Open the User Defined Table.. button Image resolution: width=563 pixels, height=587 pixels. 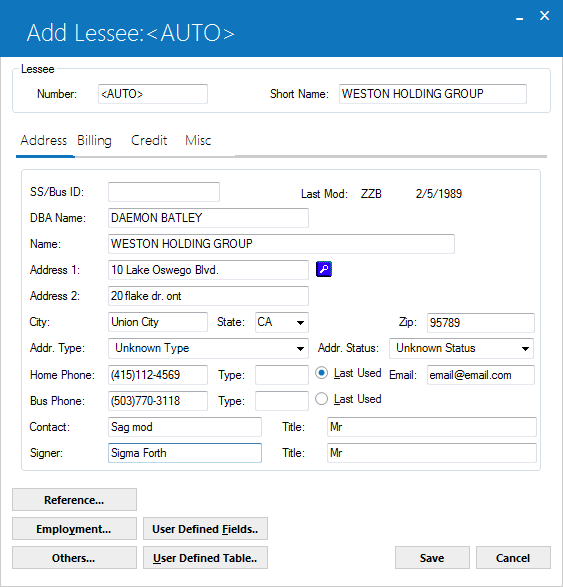click(205, 558)
